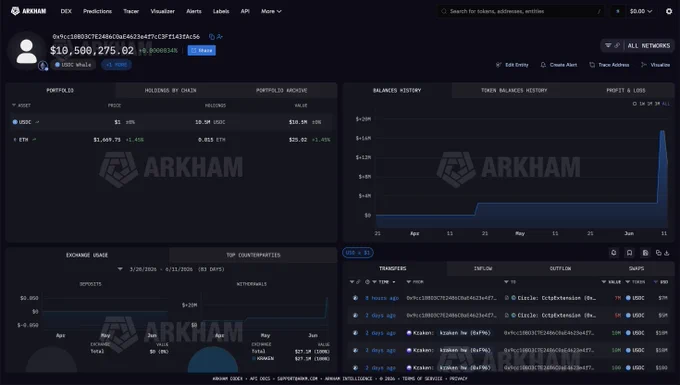Screen dimensions: 680x385
Task: Click the save file icon above transfers
Action: pos(645,253)
